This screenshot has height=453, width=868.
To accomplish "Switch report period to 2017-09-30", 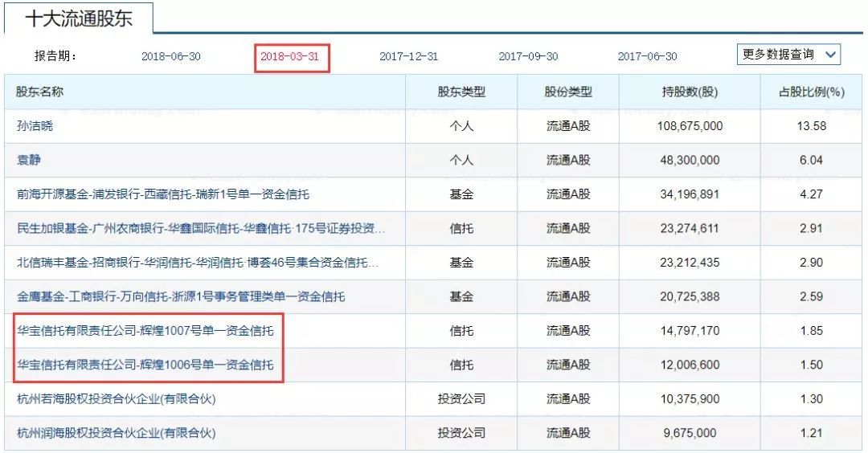I will [x=528, y=56].
